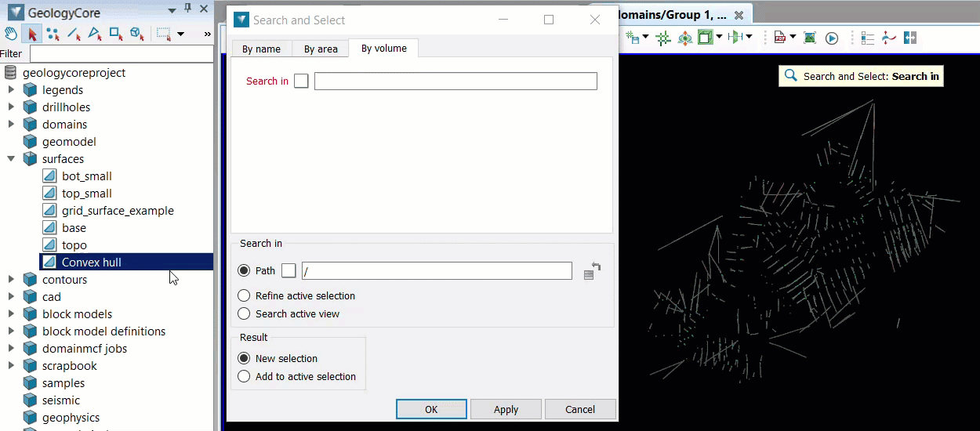Select the block model definitions container
The image size is (980, 431).
pos(103,331)
